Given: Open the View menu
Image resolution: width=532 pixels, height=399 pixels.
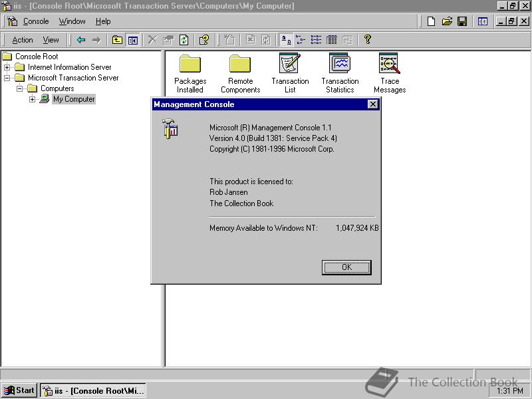Looking at the screenshot, I should 51,40.
